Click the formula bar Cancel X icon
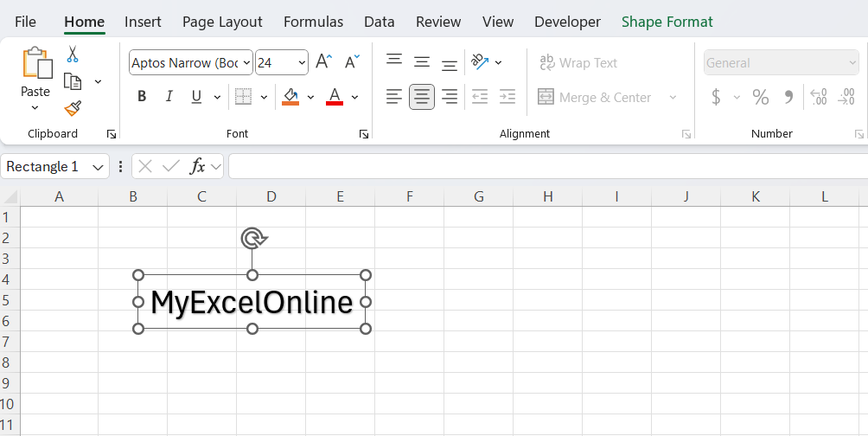 click(145, 166)
